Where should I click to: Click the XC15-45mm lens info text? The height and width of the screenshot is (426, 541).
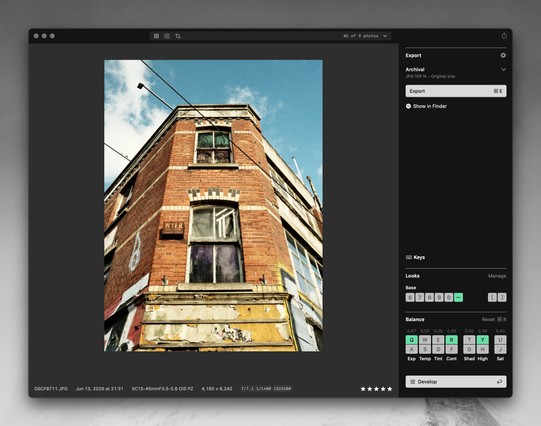pyautogui.click(x=162, y=389)
